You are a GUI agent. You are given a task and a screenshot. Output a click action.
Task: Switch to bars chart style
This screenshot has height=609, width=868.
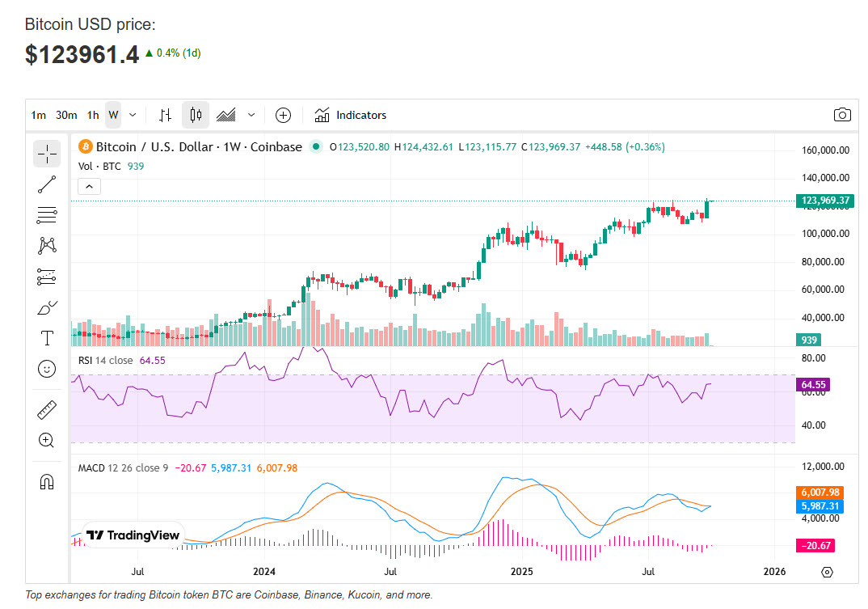(165, 115)
